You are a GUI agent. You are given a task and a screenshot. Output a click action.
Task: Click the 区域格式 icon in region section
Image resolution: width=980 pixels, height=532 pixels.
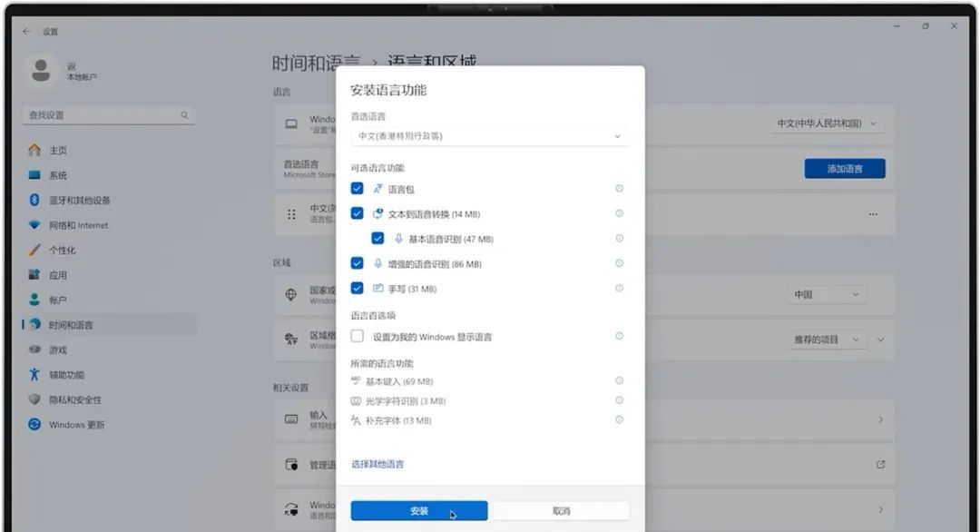(291, 340)
